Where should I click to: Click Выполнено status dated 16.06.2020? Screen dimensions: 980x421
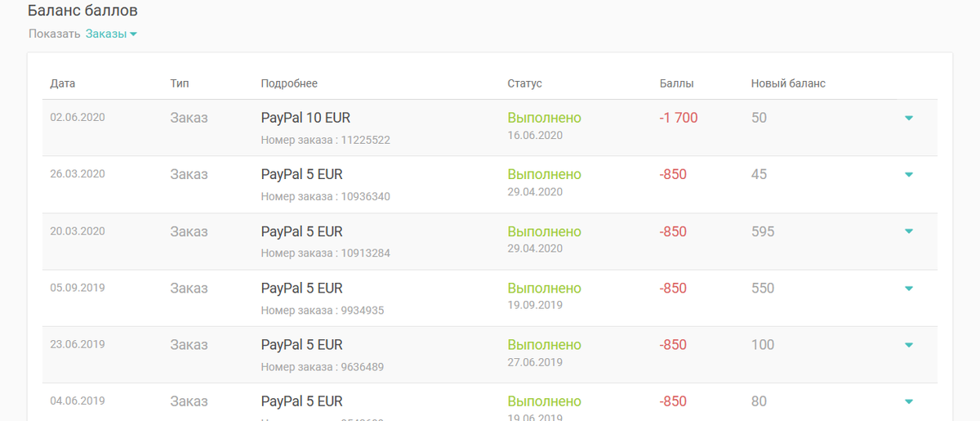[545, 118]
